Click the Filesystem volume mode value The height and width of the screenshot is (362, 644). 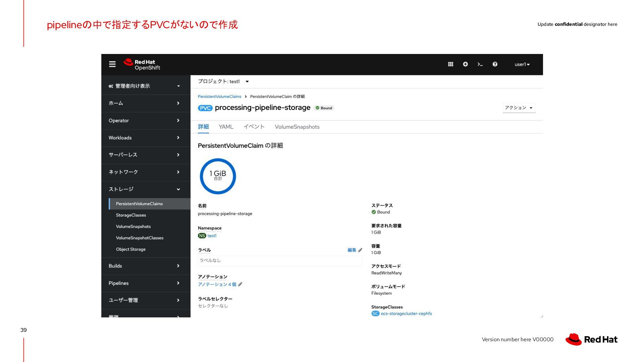click(381, 293)
